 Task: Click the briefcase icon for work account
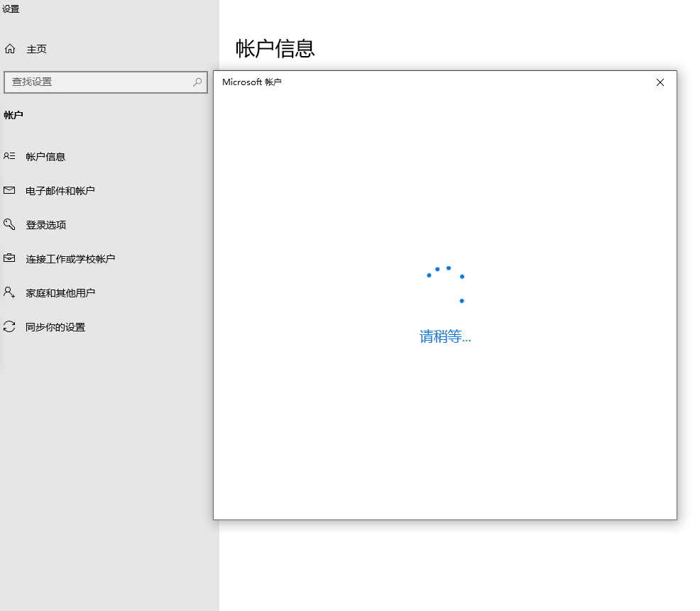tap(9, 258)
